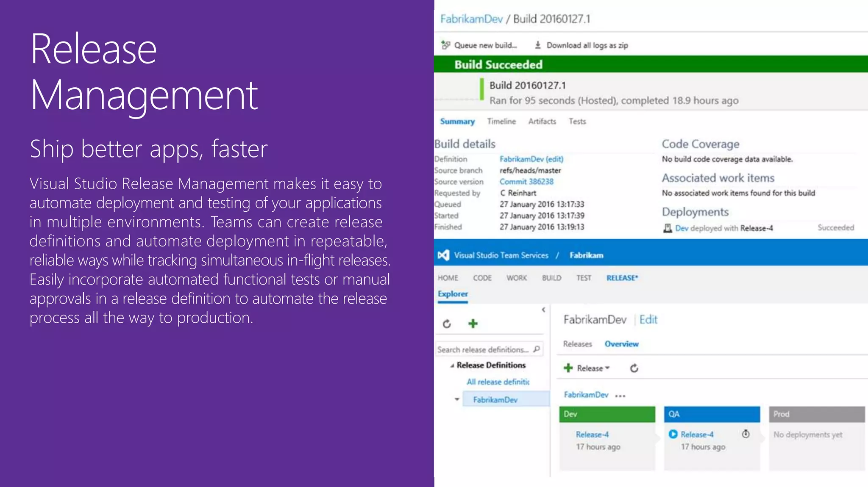Viewport: 868px width, 487px height.
Task: Click the Search release definitions field
Action: click(482, 349)
